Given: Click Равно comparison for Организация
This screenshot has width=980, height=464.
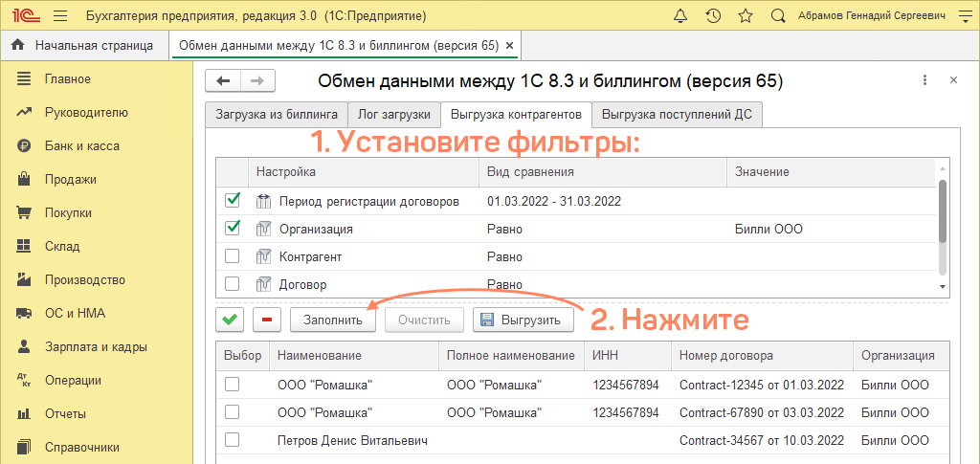Looking at the screenshot, I should coord(504,230).
